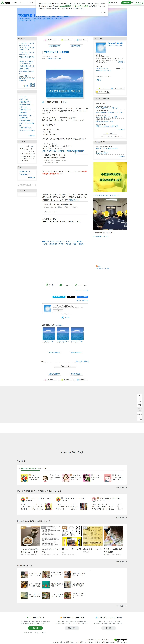144x644 pixels.
Task: Click the blog profile avatar image
Action: [101, 48]
